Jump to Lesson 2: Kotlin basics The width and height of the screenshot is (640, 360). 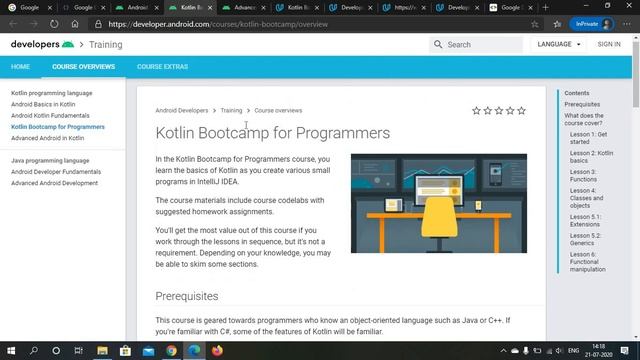(591, 157)
